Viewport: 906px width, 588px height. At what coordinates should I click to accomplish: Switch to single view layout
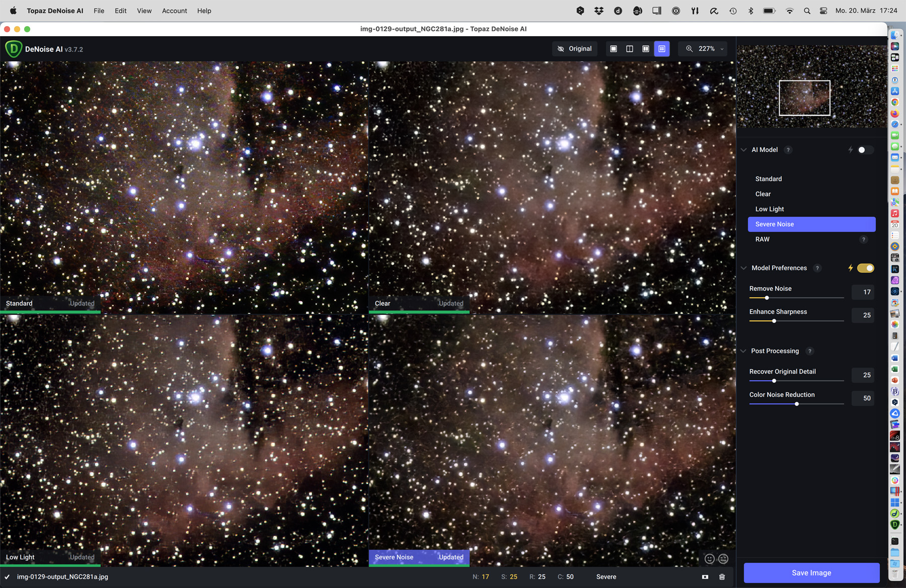614,49
